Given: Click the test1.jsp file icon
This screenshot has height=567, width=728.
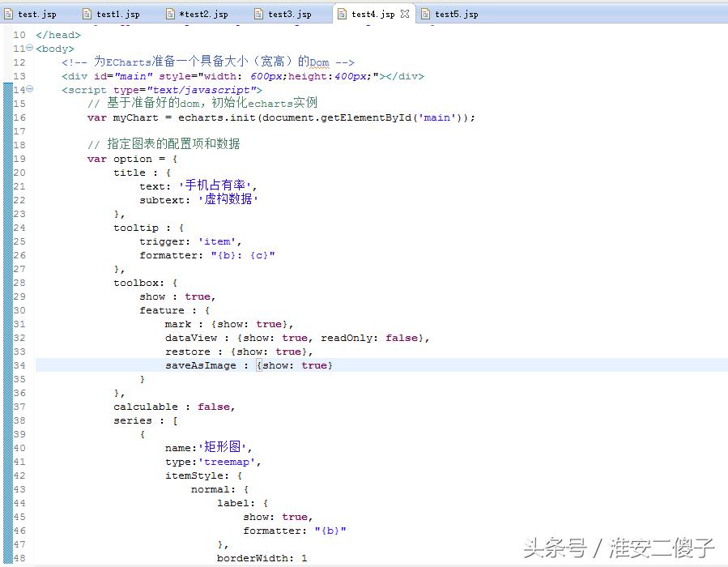Looking at the screenshot, I should tap(87, 14).
